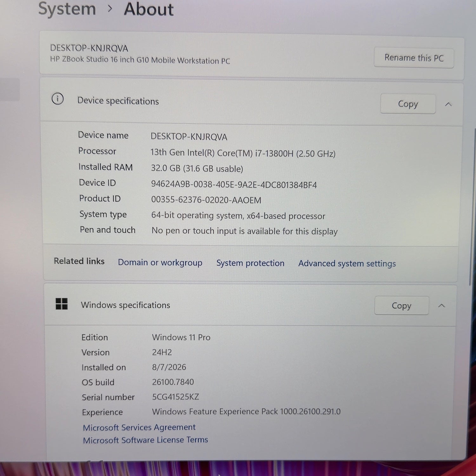Viewport: 476px width, 476px height.
Task: Click the Settings page vertical scrollbar
Action: tap(472, 206)
